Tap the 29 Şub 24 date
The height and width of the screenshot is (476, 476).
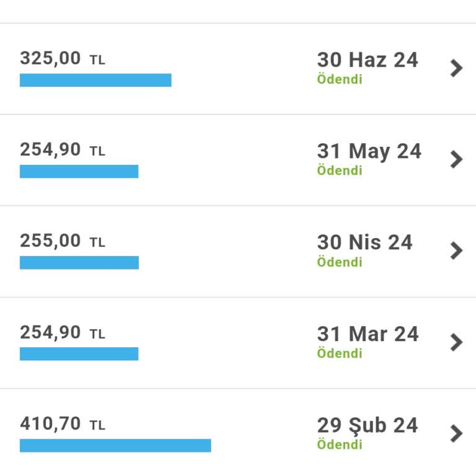[368, 425]
